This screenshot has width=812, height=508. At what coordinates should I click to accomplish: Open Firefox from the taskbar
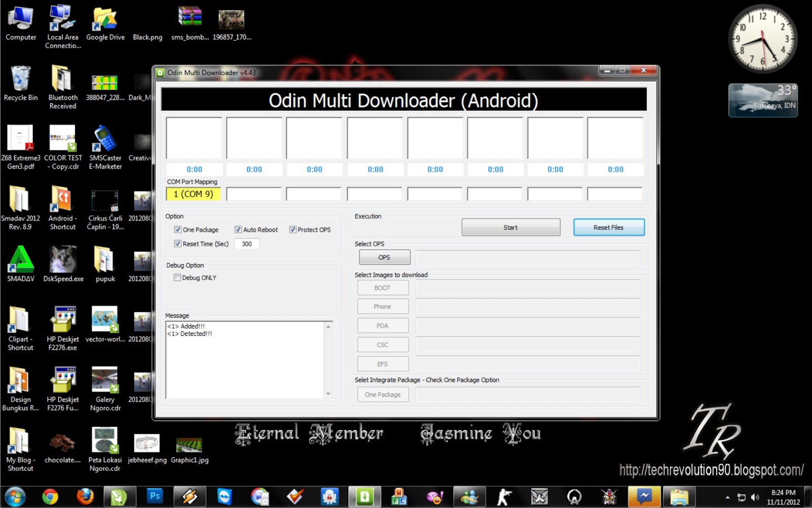[x=85, y=496]
